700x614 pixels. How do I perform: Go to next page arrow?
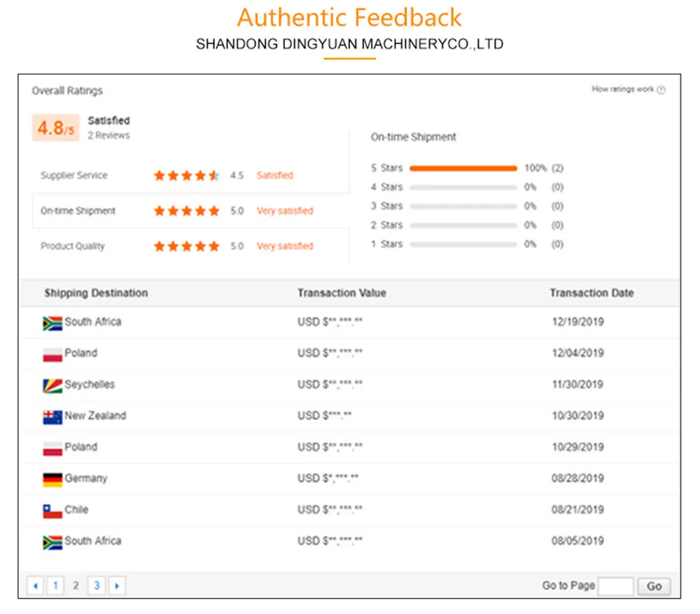click(117, 585)
